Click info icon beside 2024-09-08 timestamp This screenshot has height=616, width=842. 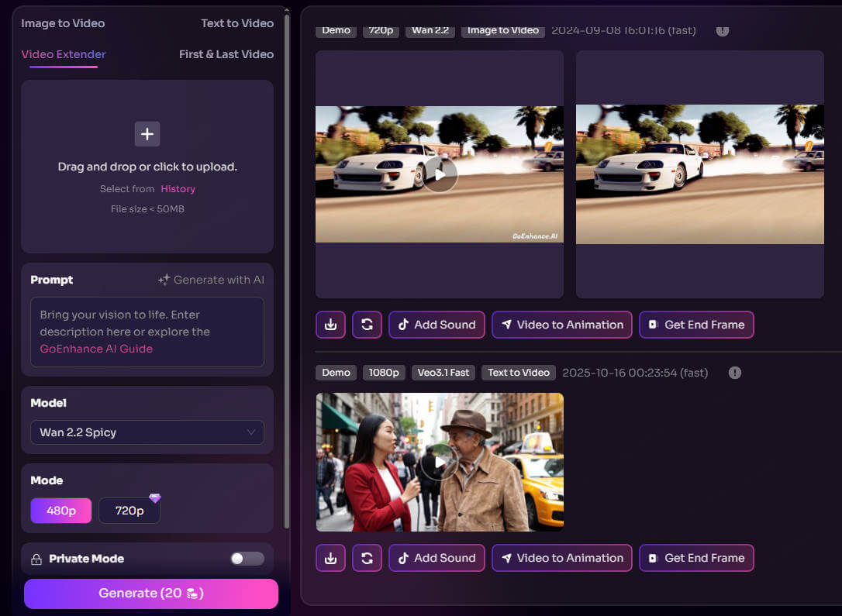(x=723, y=31)
